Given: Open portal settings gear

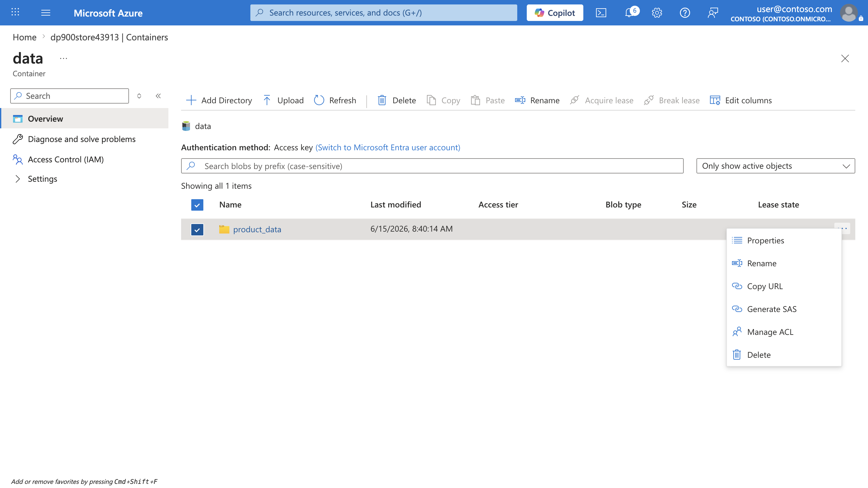Looking at the screenshot, I should (x=657, y=13).
